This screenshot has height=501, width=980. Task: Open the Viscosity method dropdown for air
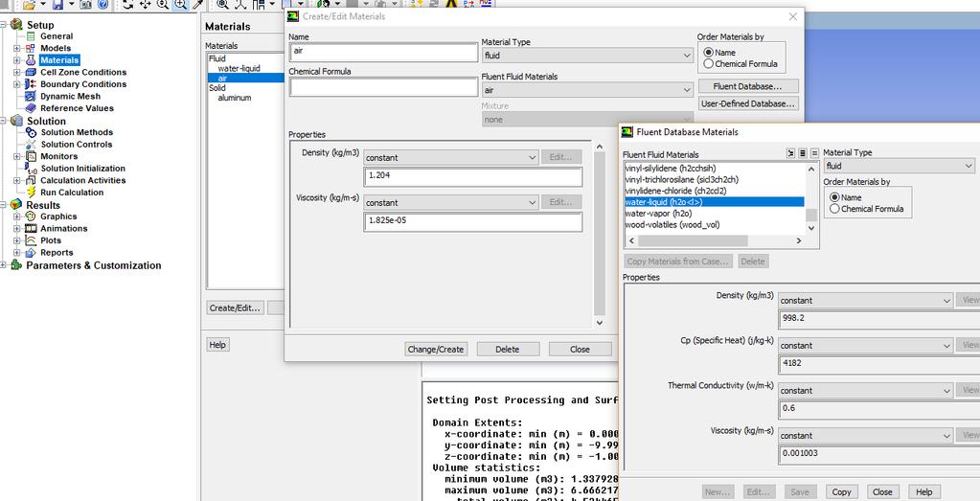pos(451,202)
